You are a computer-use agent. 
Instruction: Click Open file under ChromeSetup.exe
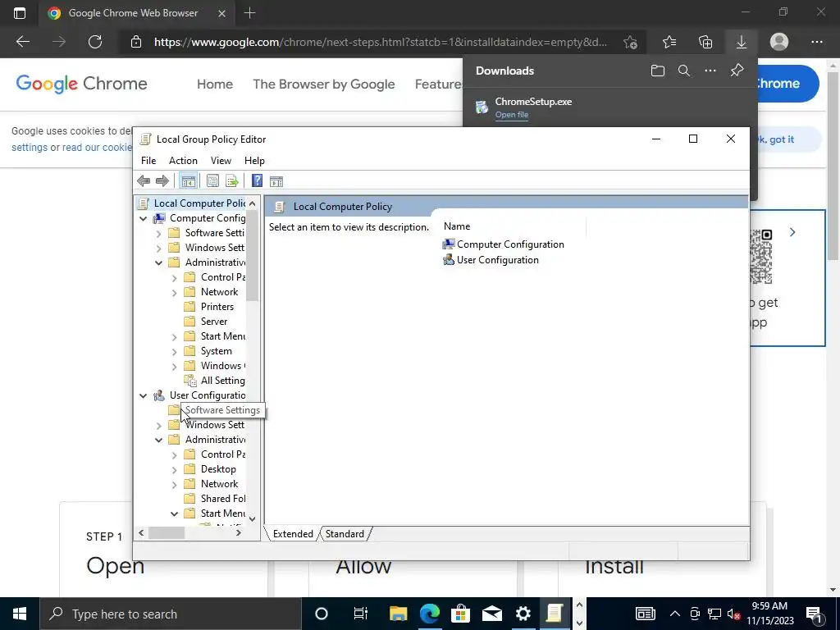point(512,115)
